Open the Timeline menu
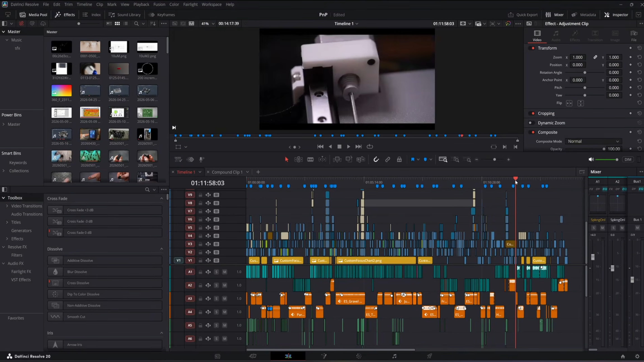This screenshot has height=362, width=644. [84, 4]
